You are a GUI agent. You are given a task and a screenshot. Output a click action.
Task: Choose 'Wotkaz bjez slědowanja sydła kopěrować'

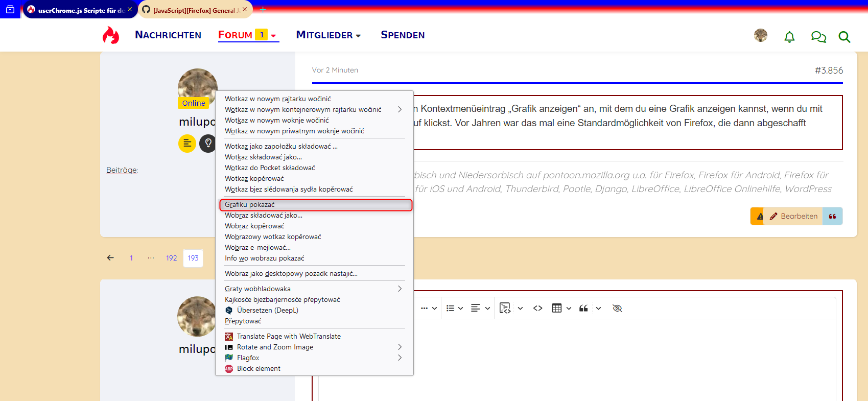point(314,190)
